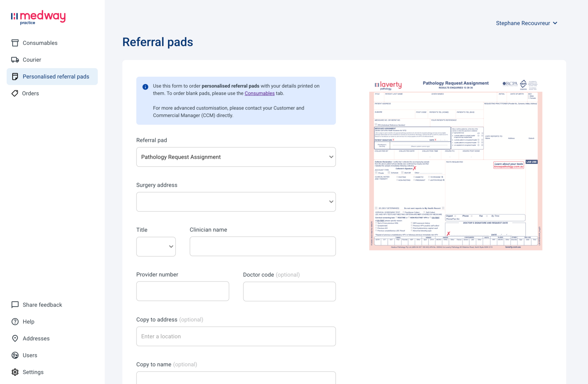Open the Title dropdown
588x384 pixels.
pos(156,247)
